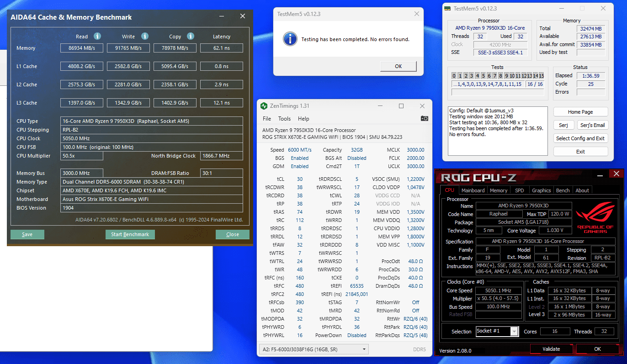The image size is (627, 364).
Task: Click the L3 Cache Copy value 1402.9 GB/s
Action: tap(175, 103)
